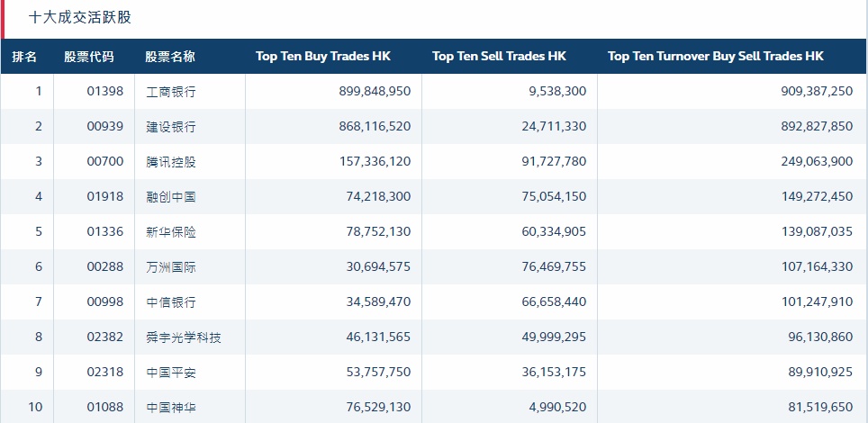
Task: Click the 排名 column header
Action: coord(25,57)
